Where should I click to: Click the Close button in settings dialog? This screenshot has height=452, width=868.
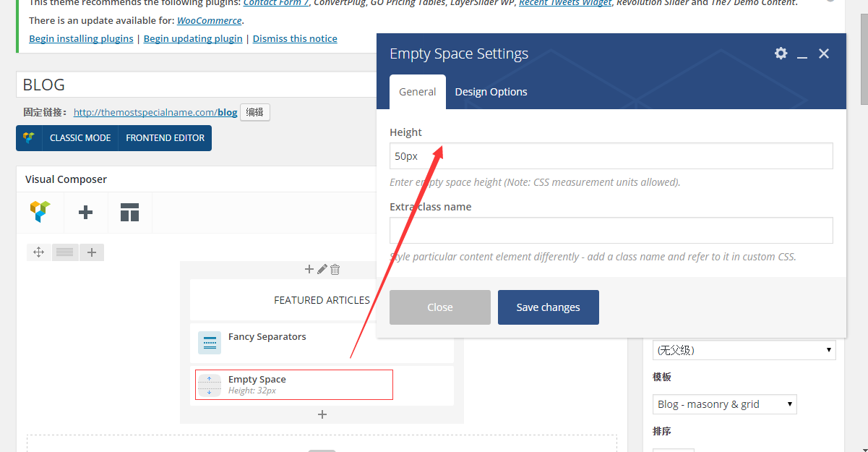(440, 307)
